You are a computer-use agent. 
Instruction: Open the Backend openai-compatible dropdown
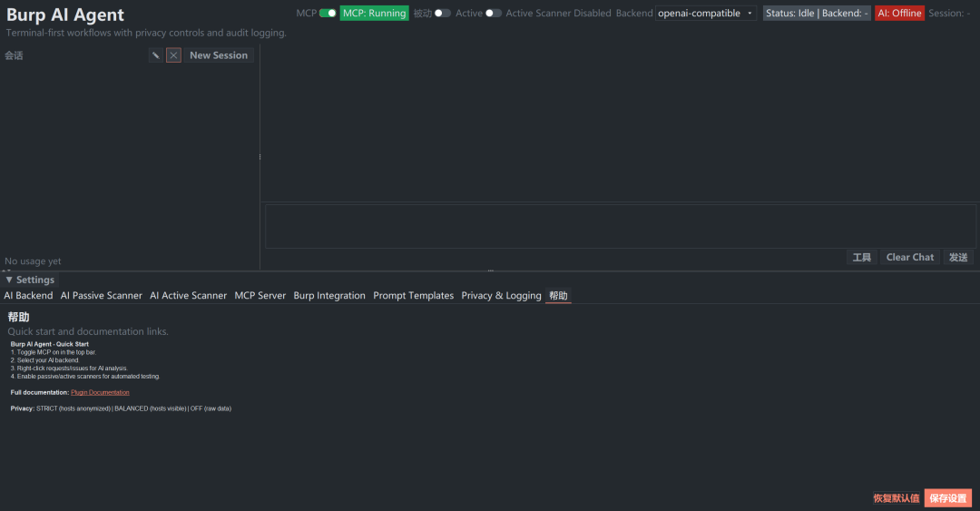pos(706,13)
